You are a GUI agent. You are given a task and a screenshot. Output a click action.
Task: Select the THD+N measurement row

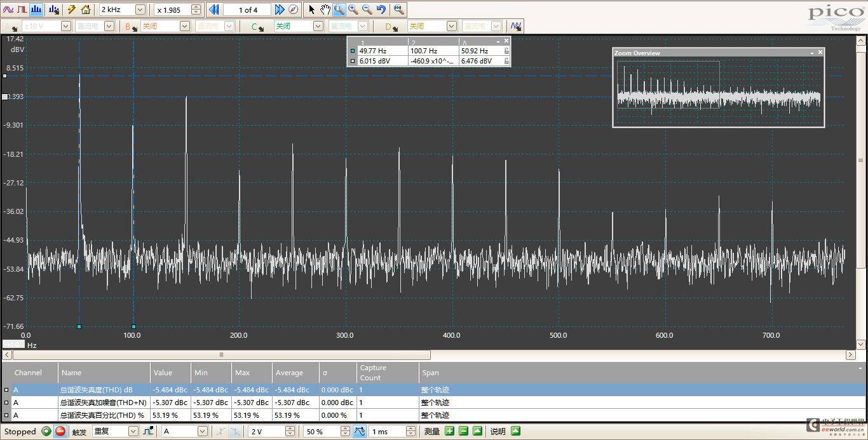[434, 403]
